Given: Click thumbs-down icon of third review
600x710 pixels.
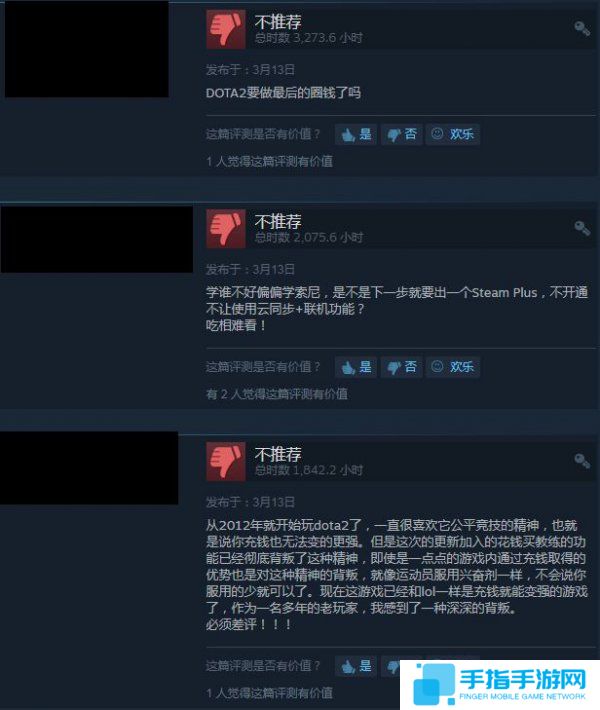Looking at the screenshot, I should click(226, 461).
